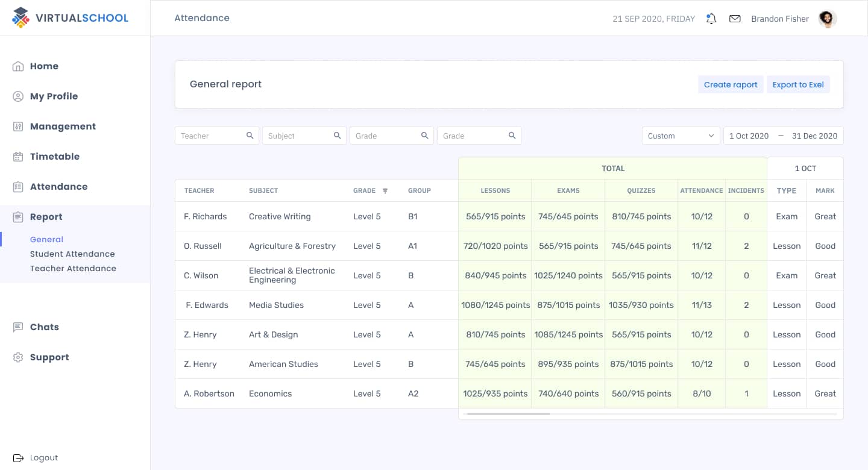Open the 1 Oct 2020 start date picker
Image resolution: width=868 pixels, height=470 pixels.
pyautogui.click(x=749, y=136)
